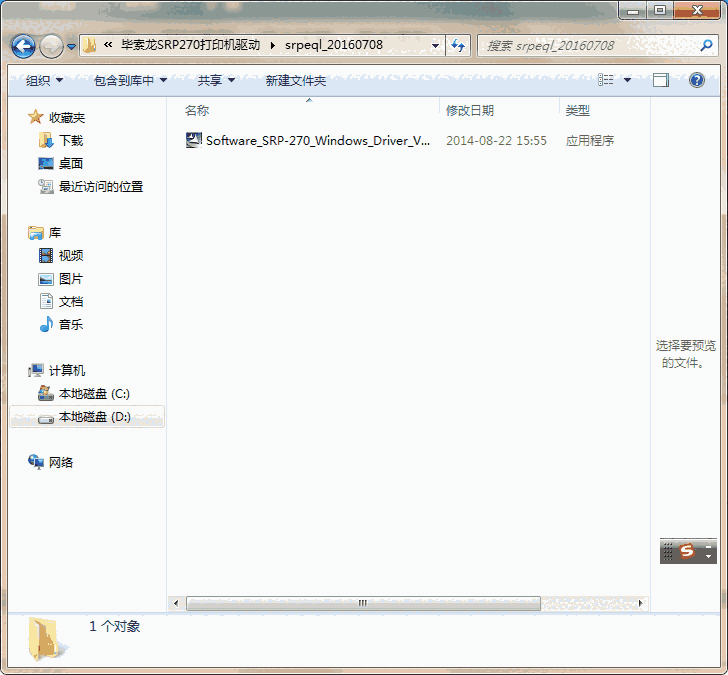
Task: Click the Sogou S input method icon
Action: point(687,551)
